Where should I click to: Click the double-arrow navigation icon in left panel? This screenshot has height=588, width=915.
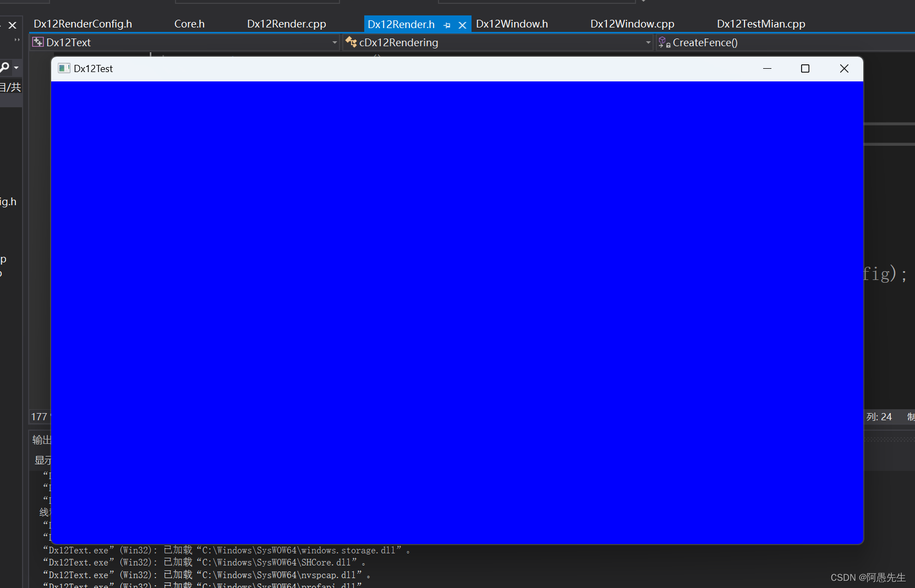click(17, 40)
